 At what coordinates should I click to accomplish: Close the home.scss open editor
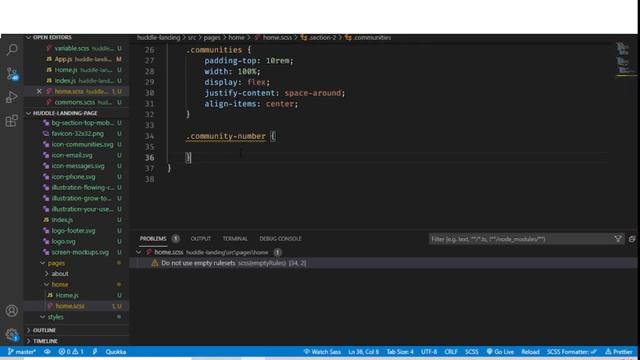click(39, 91)
